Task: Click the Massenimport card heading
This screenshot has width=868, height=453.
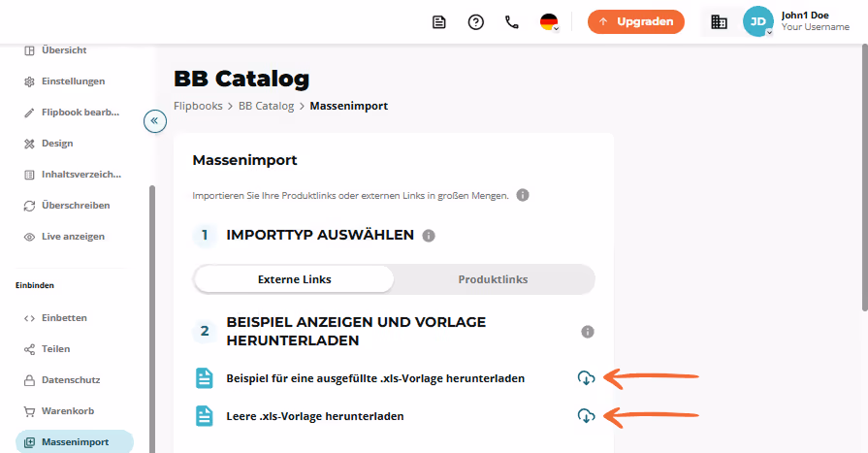Action: pos(244,160)
